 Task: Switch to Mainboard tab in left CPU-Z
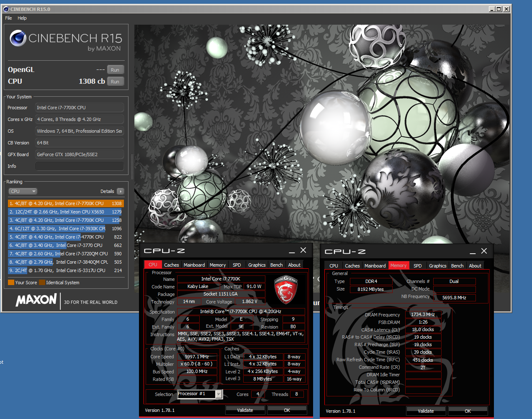[x=194, y=265]
